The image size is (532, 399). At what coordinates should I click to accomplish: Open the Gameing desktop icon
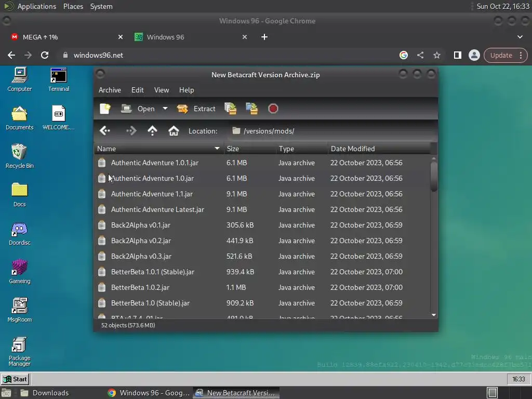pyautogui.click(x=20, y=272)
